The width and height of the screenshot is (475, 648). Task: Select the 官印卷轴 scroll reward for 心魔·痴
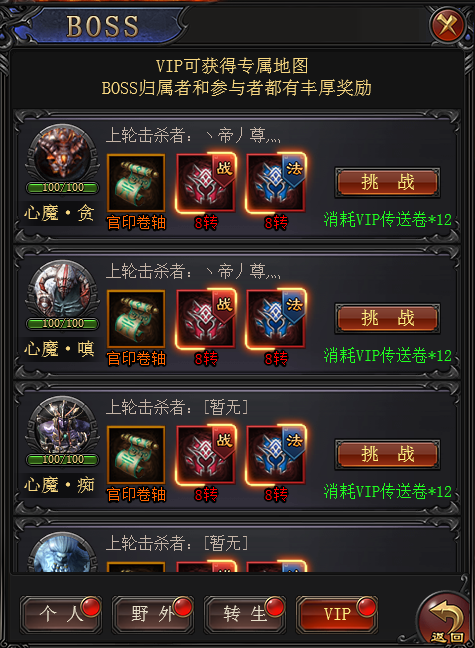tap(136, 455)
